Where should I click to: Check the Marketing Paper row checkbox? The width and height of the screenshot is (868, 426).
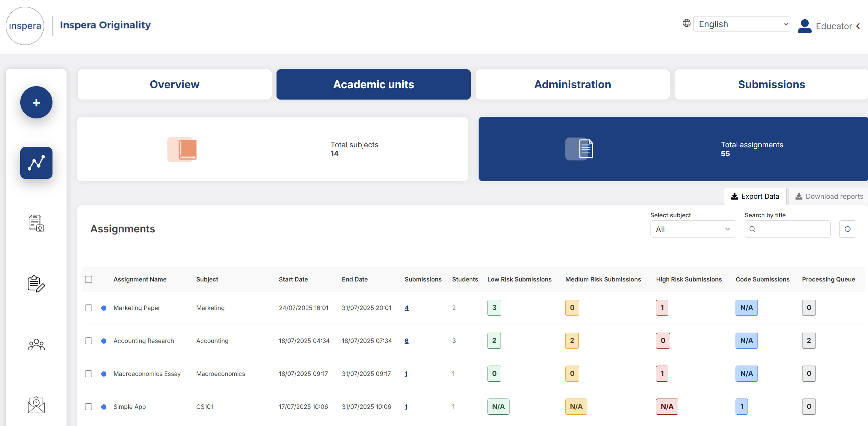tap(89, 308)
